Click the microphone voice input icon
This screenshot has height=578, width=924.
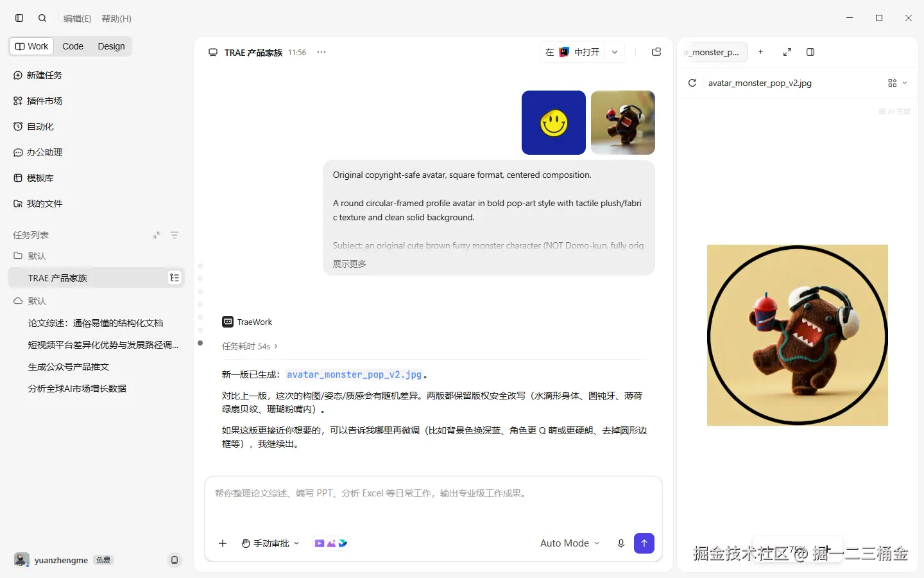click(620, 543)
